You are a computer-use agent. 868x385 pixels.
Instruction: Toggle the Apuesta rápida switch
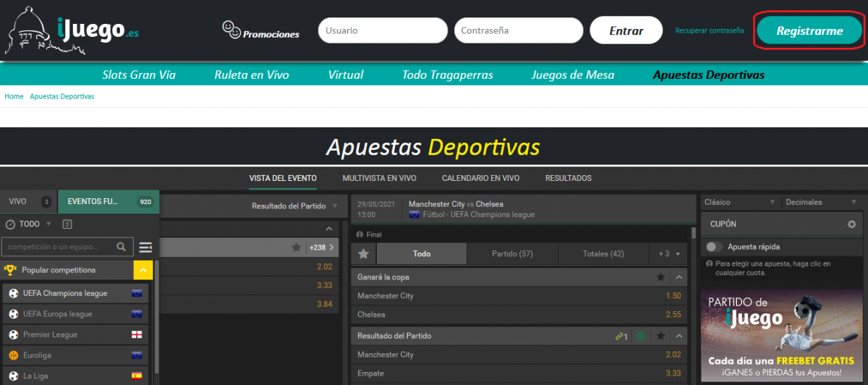click(714, 247)
